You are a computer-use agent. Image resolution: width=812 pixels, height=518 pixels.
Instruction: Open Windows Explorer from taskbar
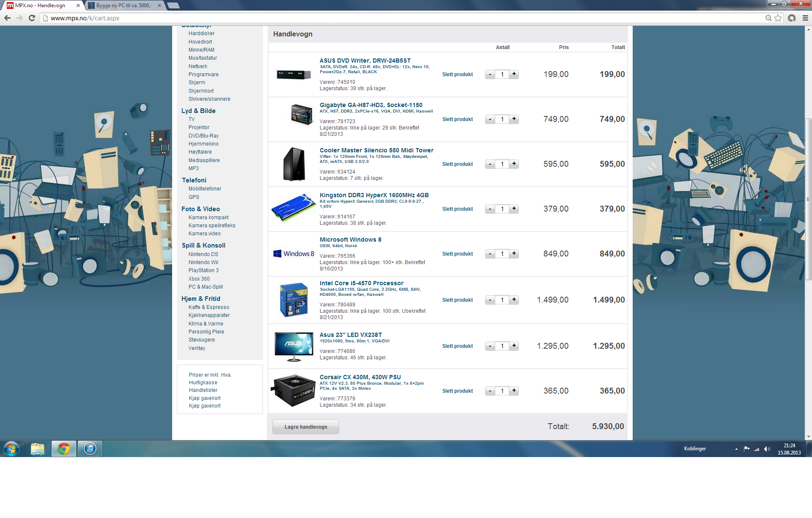coord(38,449)
